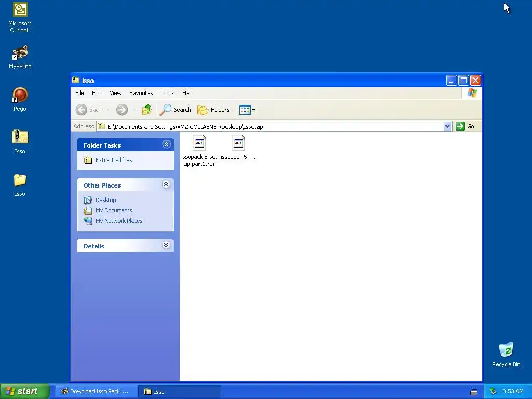Open the Tools menu
The height and width of the screenshot is (399, 532).
(168, 93)
